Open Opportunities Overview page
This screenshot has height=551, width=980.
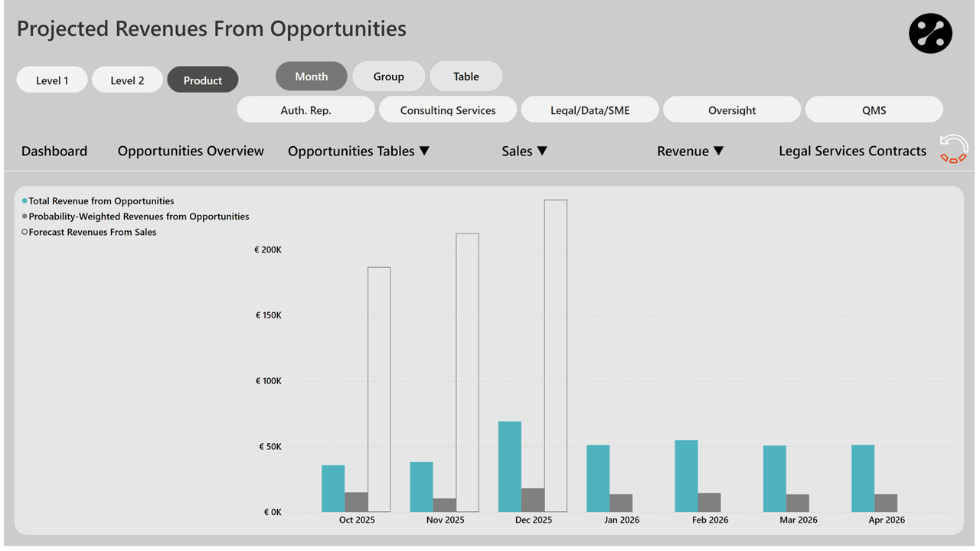tap(191, 152)
